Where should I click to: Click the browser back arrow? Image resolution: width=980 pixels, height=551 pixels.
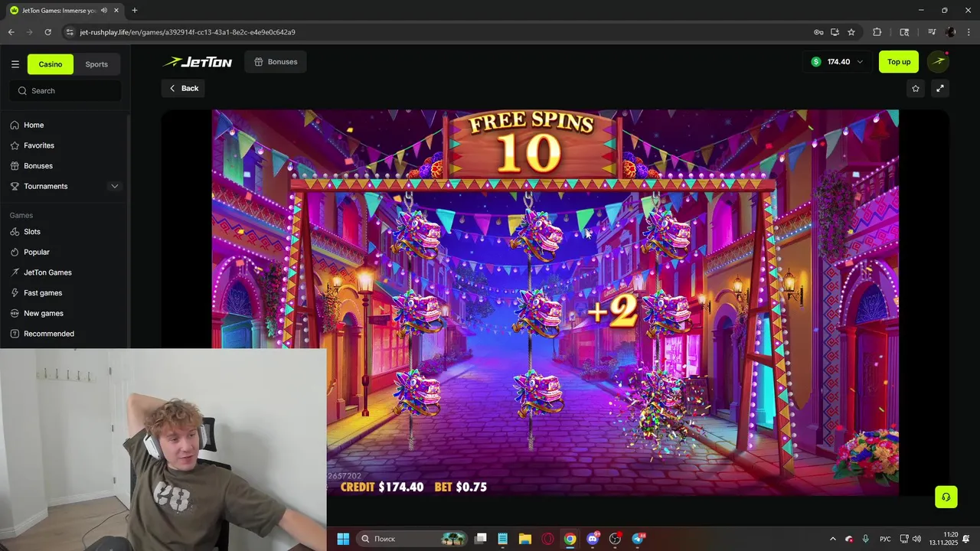[11, 32]
